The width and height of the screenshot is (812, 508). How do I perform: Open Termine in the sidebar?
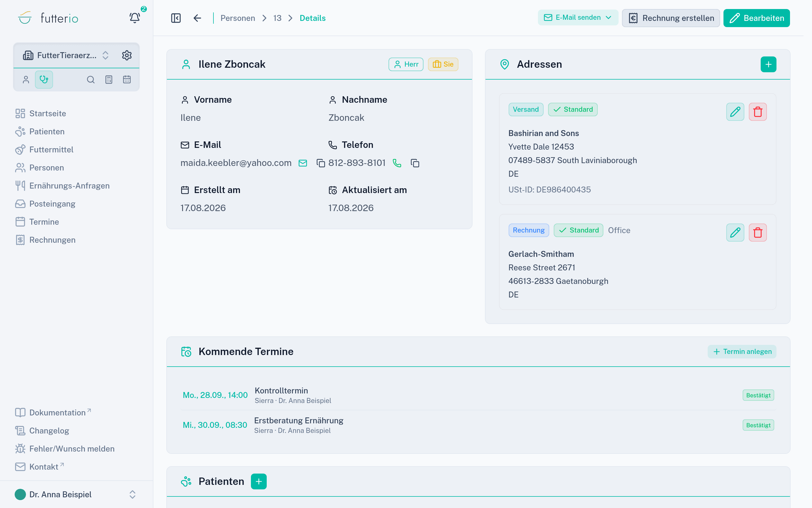pos(37,222)
